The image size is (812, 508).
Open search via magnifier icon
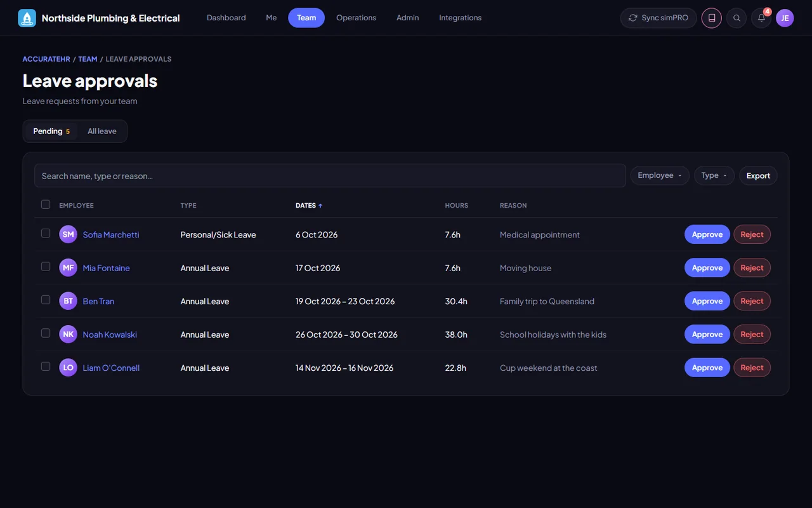click(x=737, y=18)
